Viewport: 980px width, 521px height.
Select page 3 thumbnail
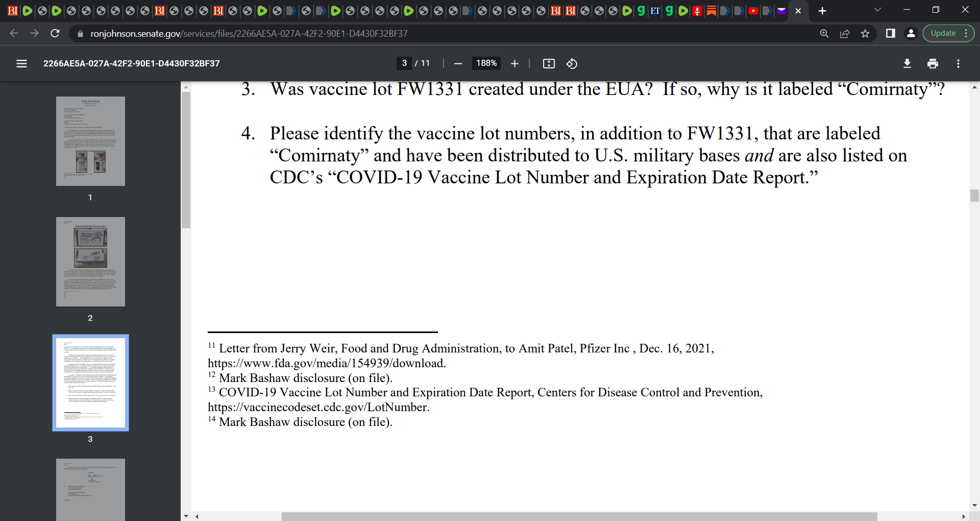(x=90, y=383)
